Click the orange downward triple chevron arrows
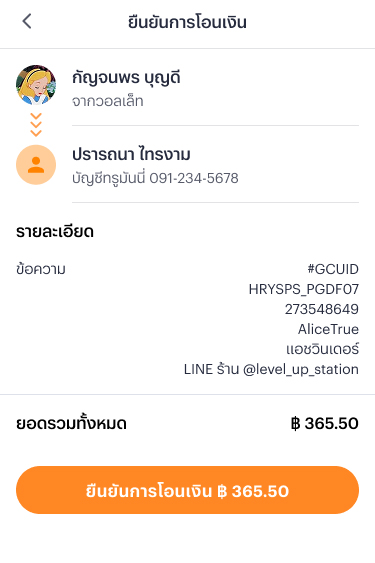The image size is (375, 563). [x=36, y=125]
